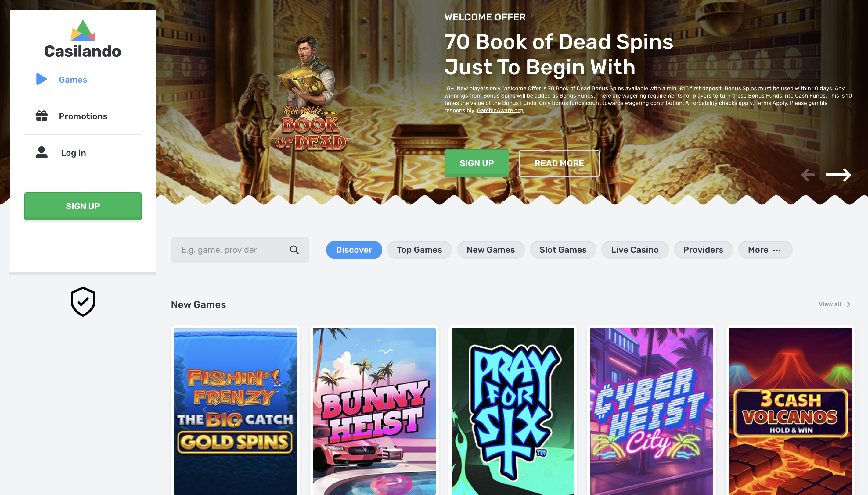Click the Promotions gift icon
868x495 pixels.
[x=41, y=116]
